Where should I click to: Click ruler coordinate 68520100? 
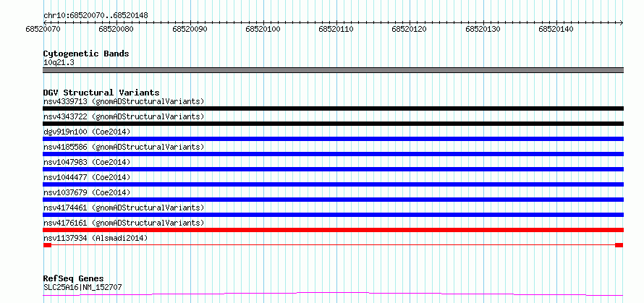263,29
